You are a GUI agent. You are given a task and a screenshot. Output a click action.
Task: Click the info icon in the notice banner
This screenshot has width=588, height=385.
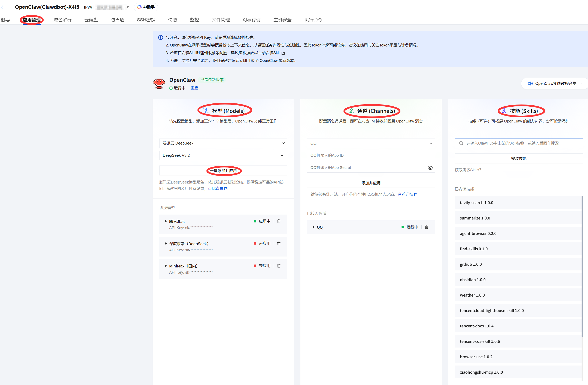tap(161, 37)
